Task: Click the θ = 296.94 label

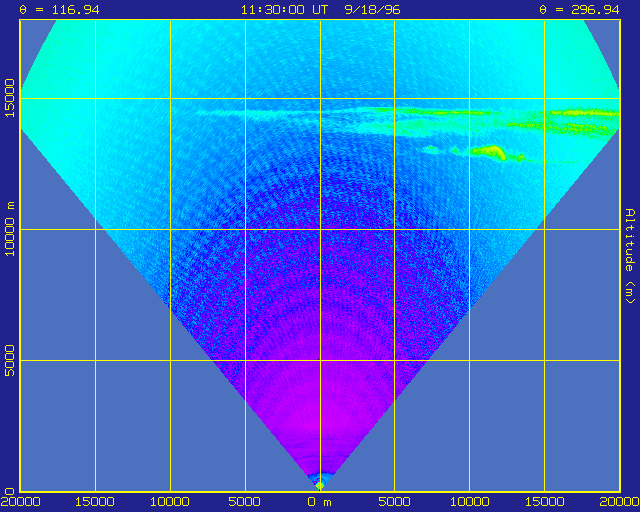Action: (579, 10)
